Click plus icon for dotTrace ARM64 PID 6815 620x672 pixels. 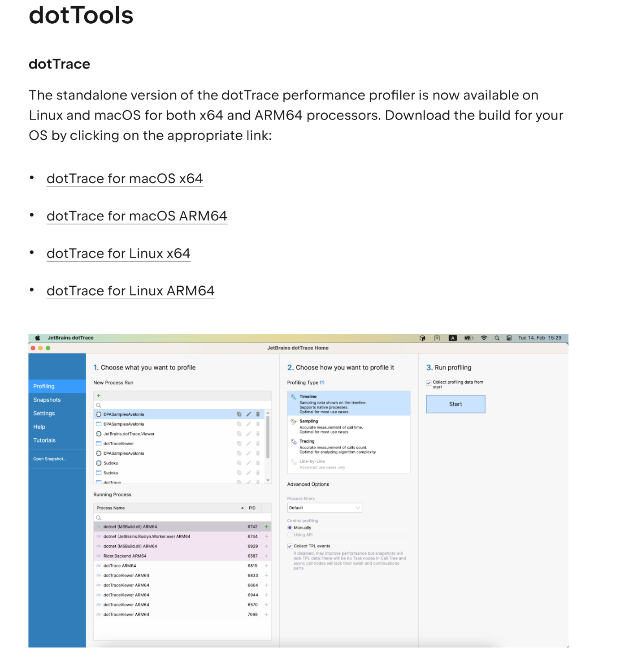[x=266, y=566]
